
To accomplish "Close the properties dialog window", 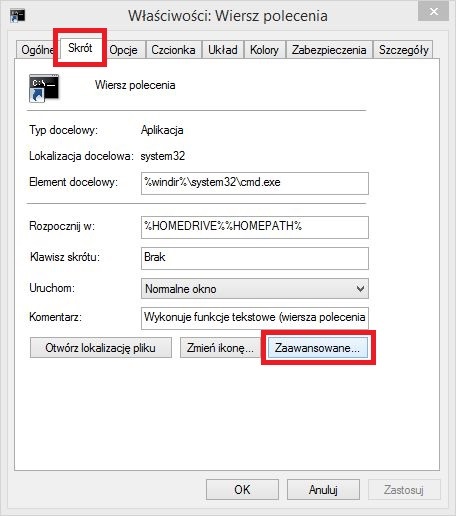I will 434,12.
